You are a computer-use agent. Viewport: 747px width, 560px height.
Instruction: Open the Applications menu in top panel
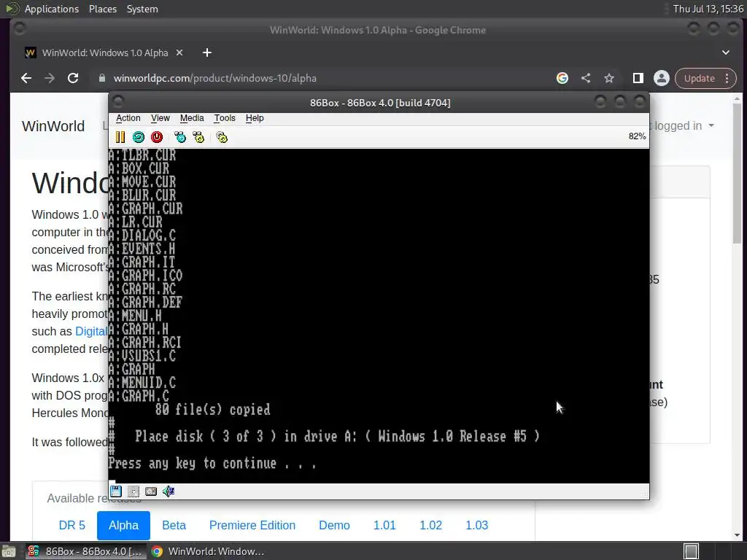tap(52, 9)
